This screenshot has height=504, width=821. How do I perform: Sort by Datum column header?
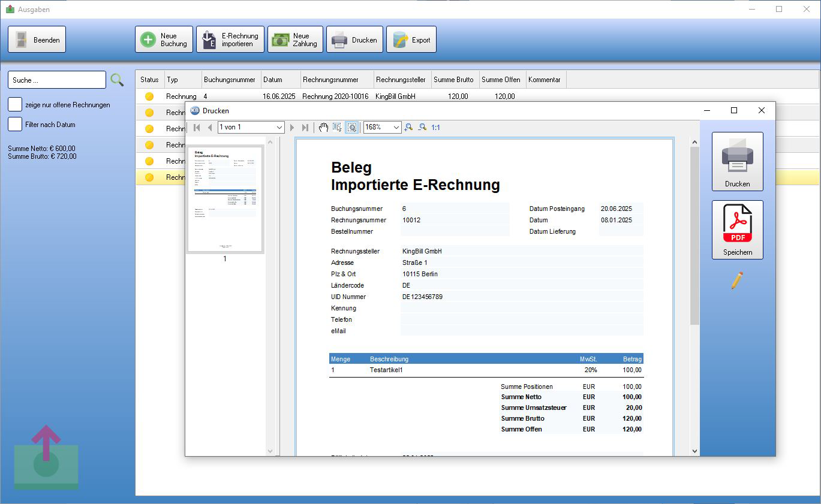(281, 80)
